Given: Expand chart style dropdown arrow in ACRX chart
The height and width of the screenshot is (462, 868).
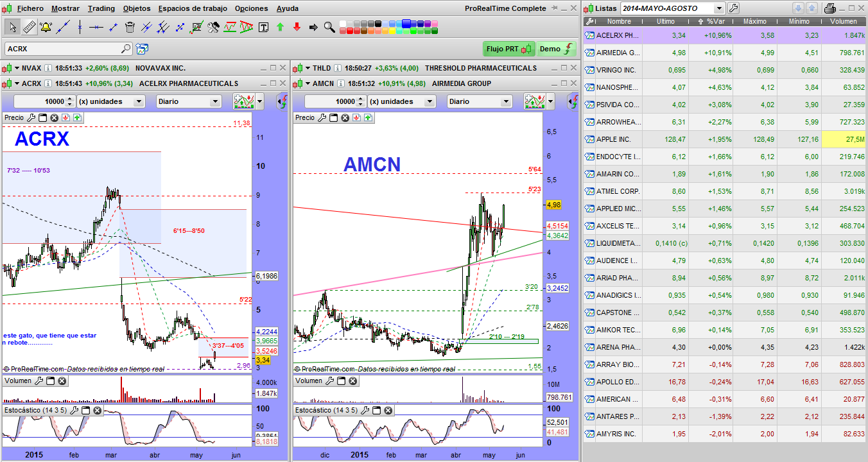Looking at the screenshot, I should [x=259, y=101].
